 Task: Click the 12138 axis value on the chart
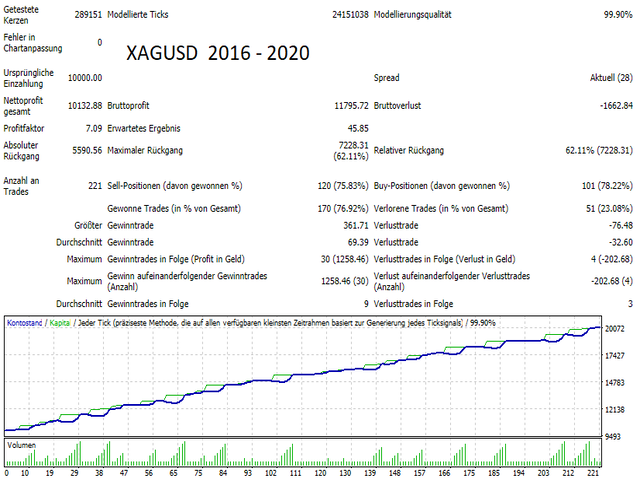[615, 410]
